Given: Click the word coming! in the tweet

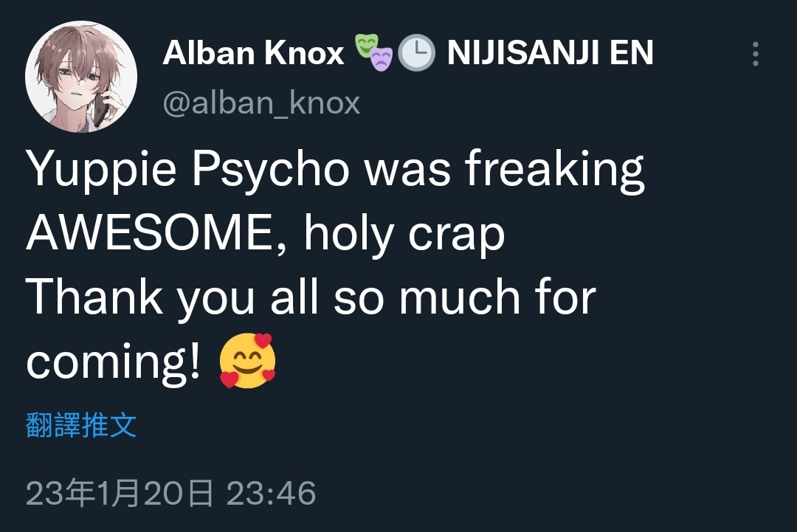Looking at the screenshot, I should click(x=114, y=363).
